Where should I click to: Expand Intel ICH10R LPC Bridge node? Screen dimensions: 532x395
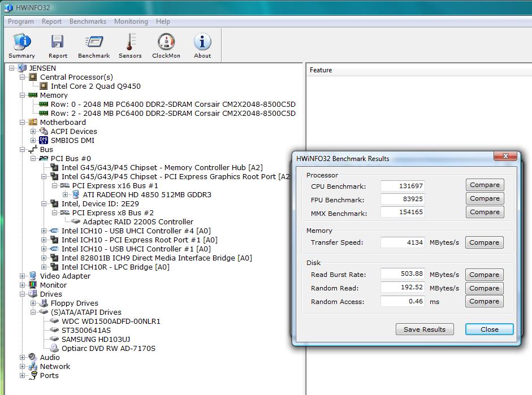point(44,267)
